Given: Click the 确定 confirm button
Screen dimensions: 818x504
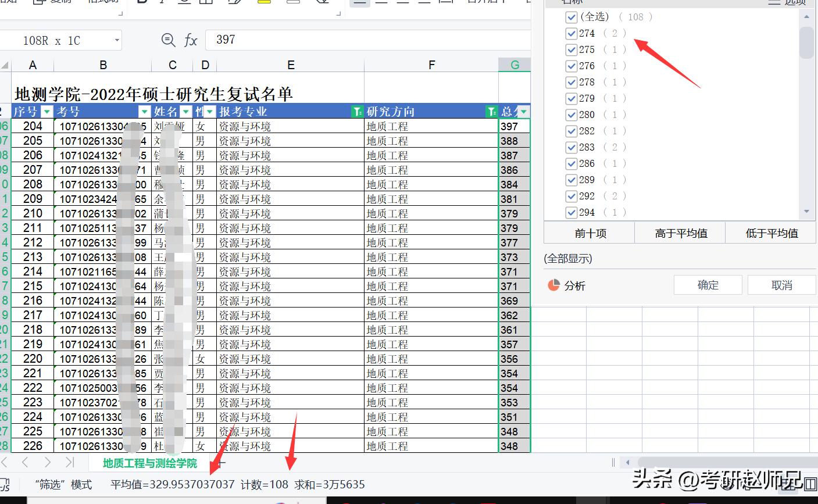Looking at the screenshot, I should coord(708,285).
